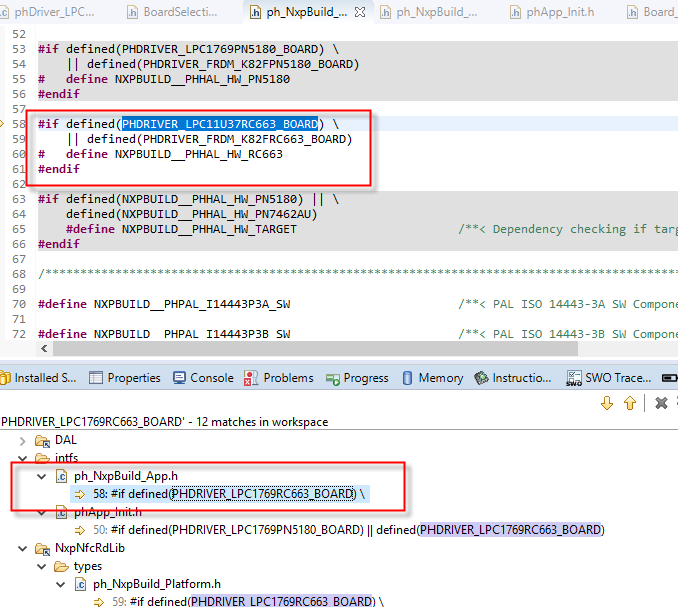Open the phApp_Init.h editor tab
This screenshot has width=678, height=607.
tap(552, 12)
